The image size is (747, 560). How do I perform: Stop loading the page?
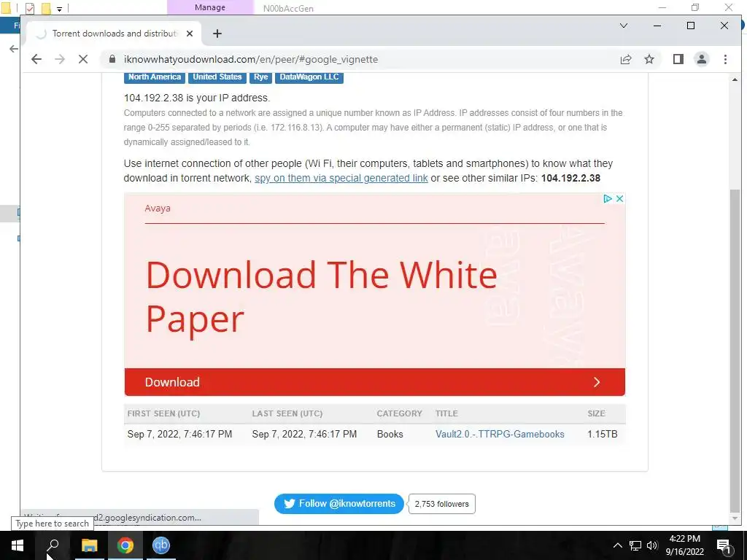click(83, 59)
